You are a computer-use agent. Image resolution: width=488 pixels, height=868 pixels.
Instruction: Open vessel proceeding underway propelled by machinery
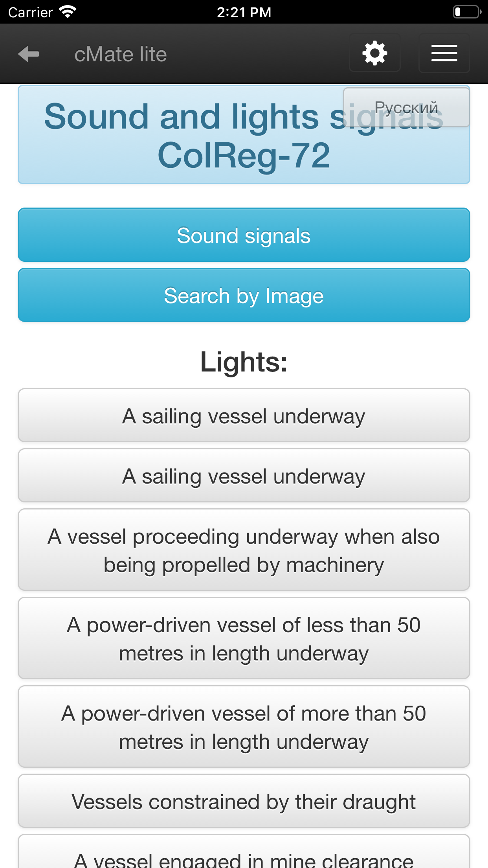244,550
